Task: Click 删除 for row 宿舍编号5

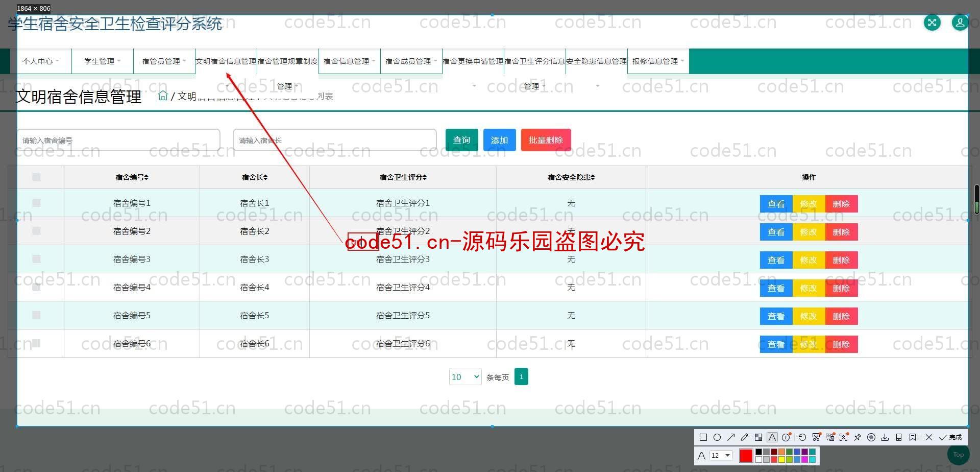Action: click(841, 316)
